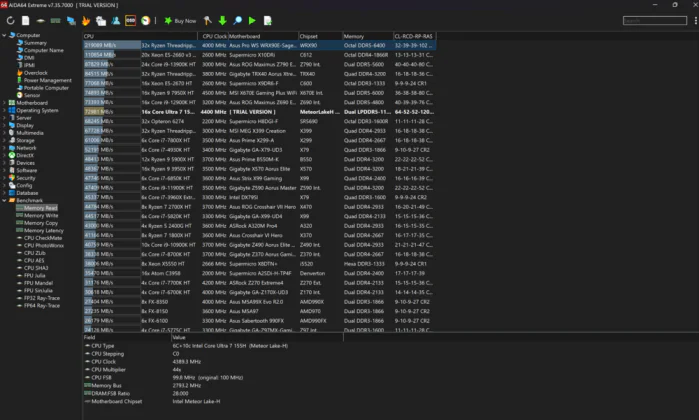Sort by the CPU column header
This screenshot has width=699, height=420.
[140, 37]
